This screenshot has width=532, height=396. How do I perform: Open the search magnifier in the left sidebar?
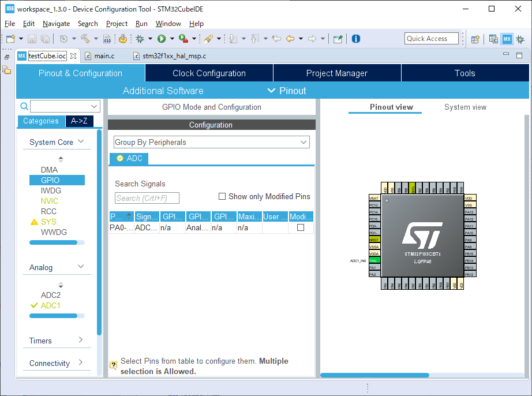click(x=24, y=106)
